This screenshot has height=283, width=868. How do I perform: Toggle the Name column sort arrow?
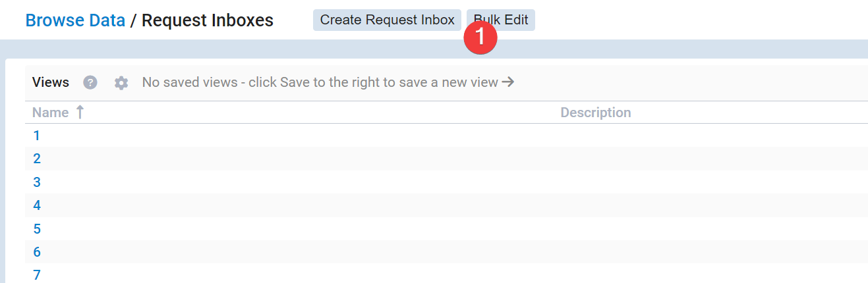point(80,113)
